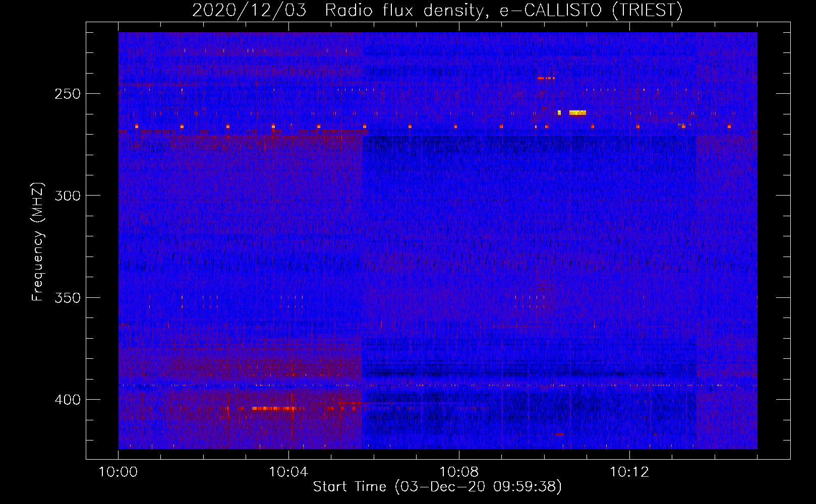
Task: Click the 10:00 time tick label
Action: pos(119,472)
